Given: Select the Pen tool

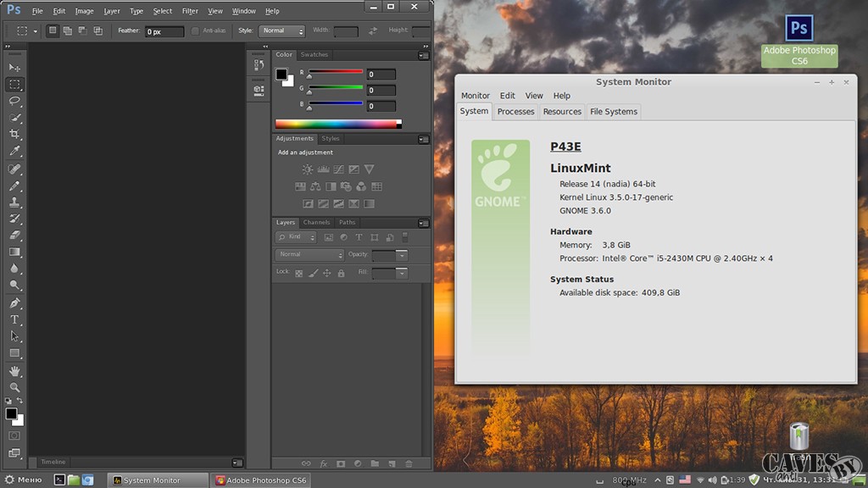Looking at the screenshot, I should tap(14, 303).
